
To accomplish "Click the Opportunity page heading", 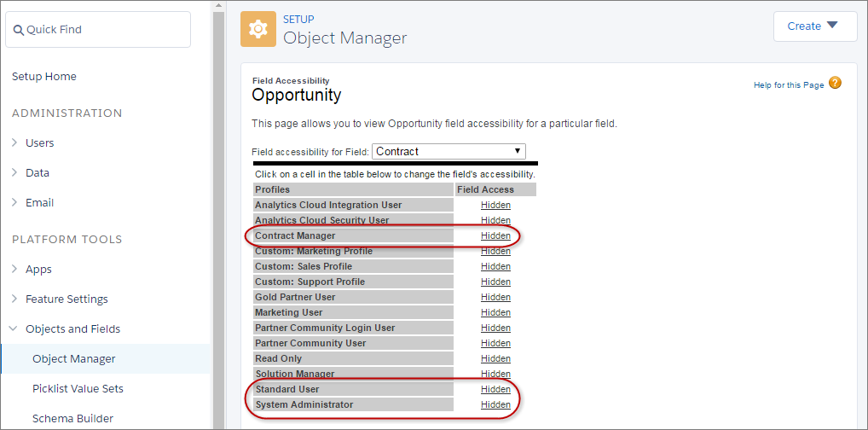I will pyautogui.click(x=296, y=96).
